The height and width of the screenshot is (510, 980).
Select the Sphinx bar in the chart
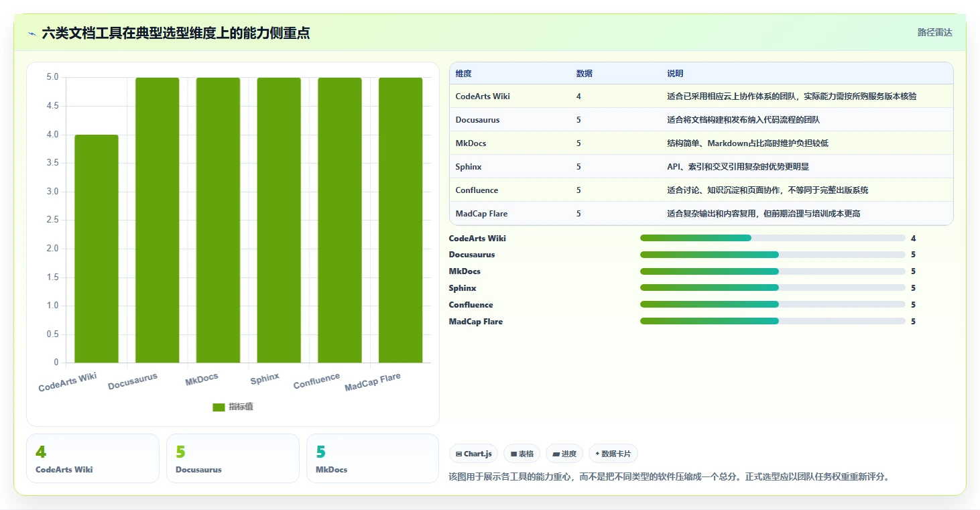pos(279,220)
